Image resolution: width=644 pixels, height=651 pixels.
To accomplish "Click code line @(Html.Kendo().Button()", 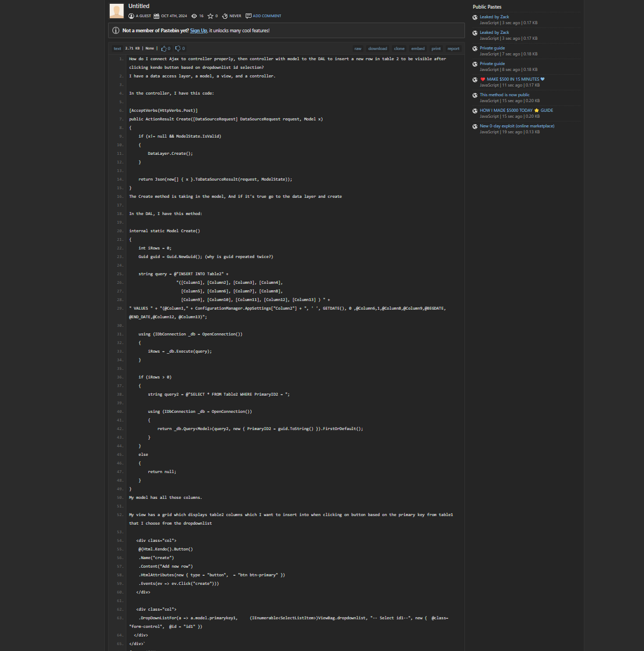I will click(x=166, y=549).
